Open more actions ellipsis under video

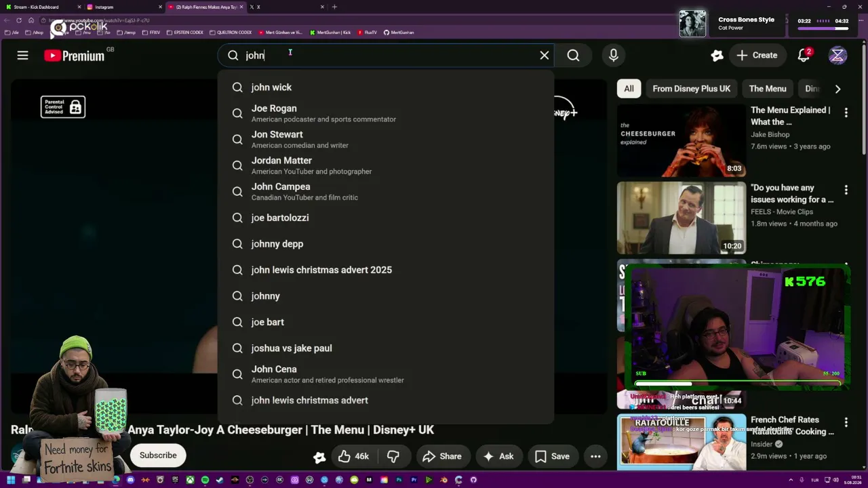pos(595,456)
